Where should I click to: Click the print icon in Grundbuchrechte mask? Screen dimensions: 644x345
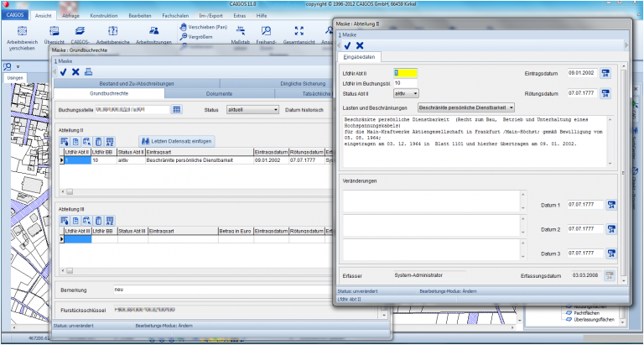(x=88, y=72)
